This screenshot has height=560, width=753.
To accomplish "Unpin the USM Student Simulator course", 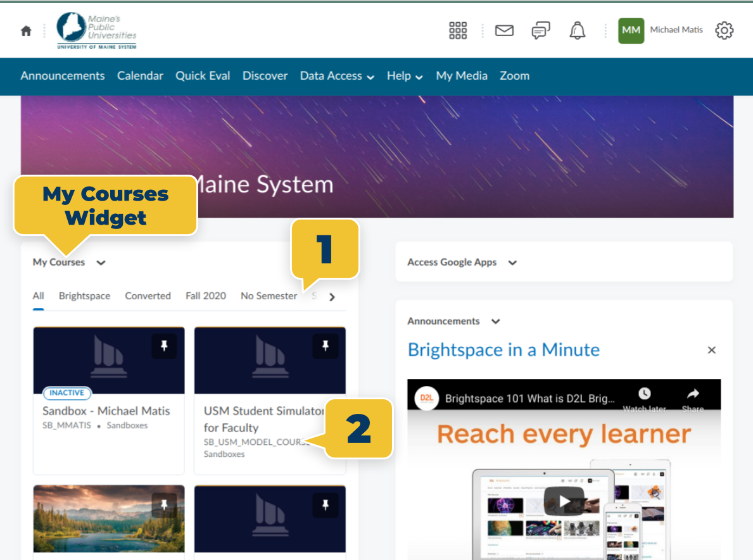I will click(325, 345).
